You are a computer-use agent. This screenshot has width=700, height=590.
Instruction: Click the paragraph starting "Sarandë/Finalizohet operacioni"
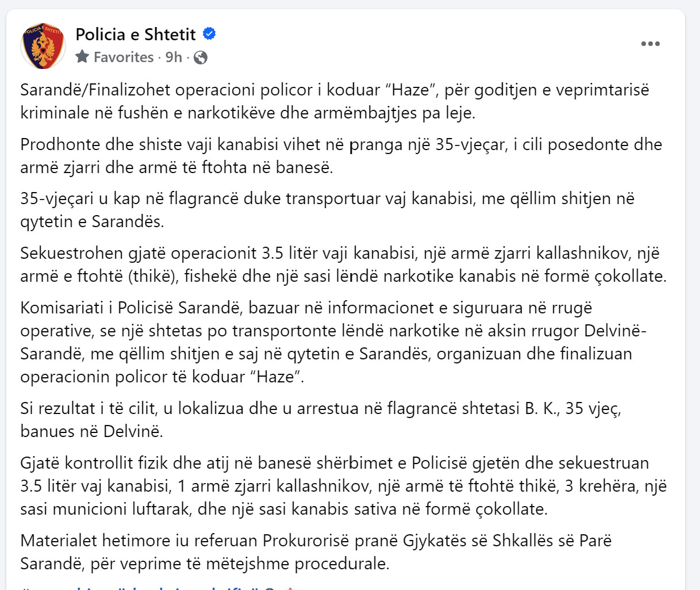point(335,101)
